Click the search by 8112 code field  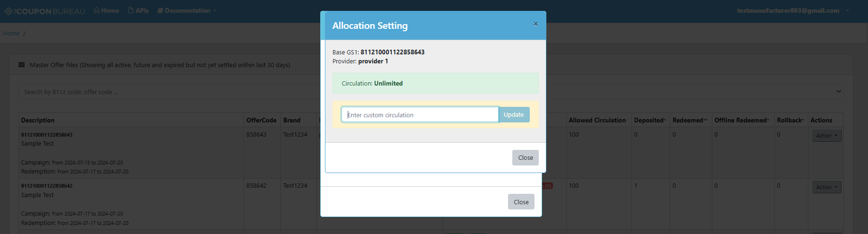click(x=170, y=92)
